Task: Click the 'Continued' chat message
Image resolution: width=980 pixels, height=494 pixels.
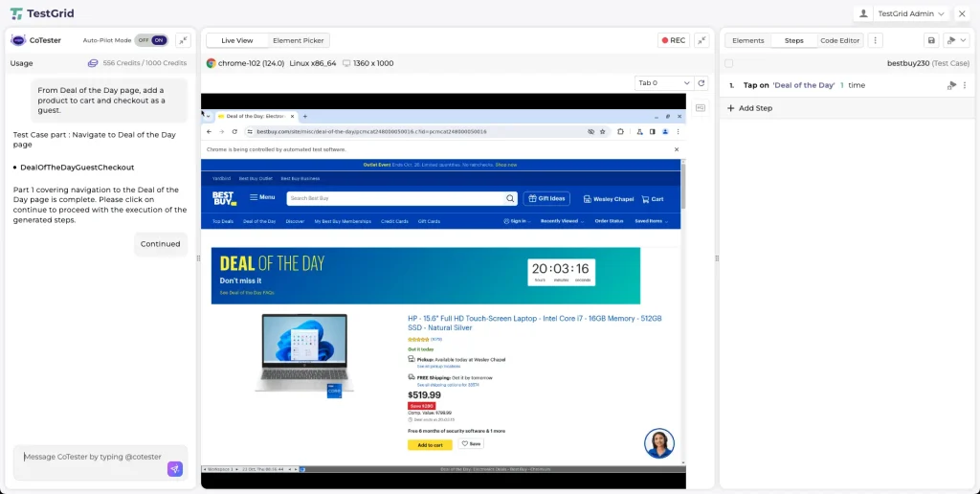Action: click(161, 244)
